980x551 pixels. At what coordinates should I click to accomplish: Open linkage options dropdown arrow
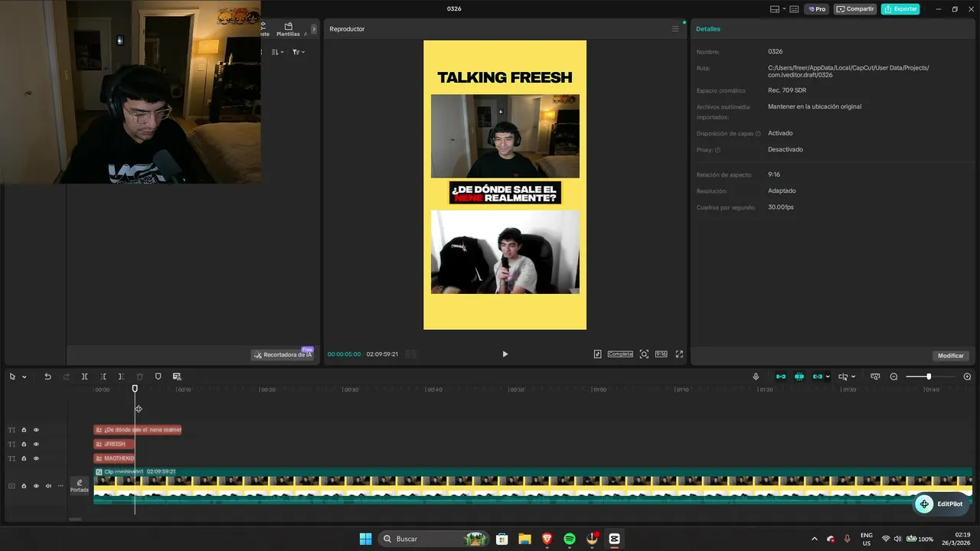pyautogui.click(x=828, y=377)
